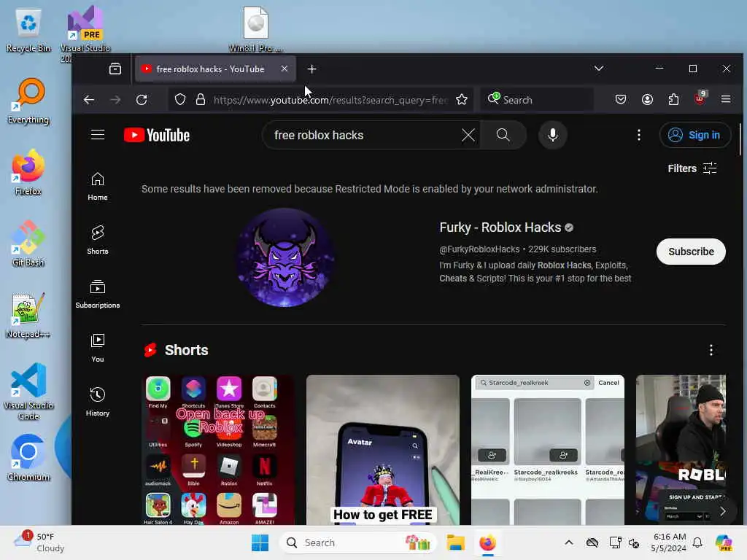Screen dimensions: 747x560
Task: Click the Firefox toolbar Search box
Action: click(538, 99)
